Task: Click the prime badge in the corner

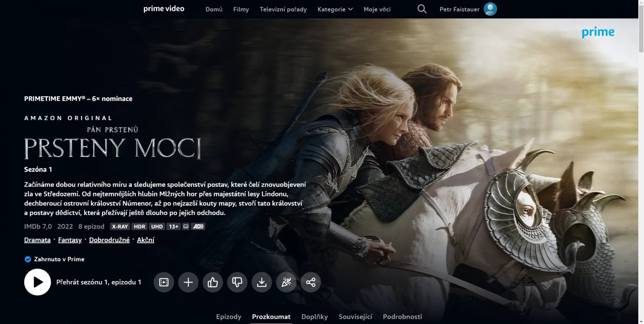Action: point(598,32)
